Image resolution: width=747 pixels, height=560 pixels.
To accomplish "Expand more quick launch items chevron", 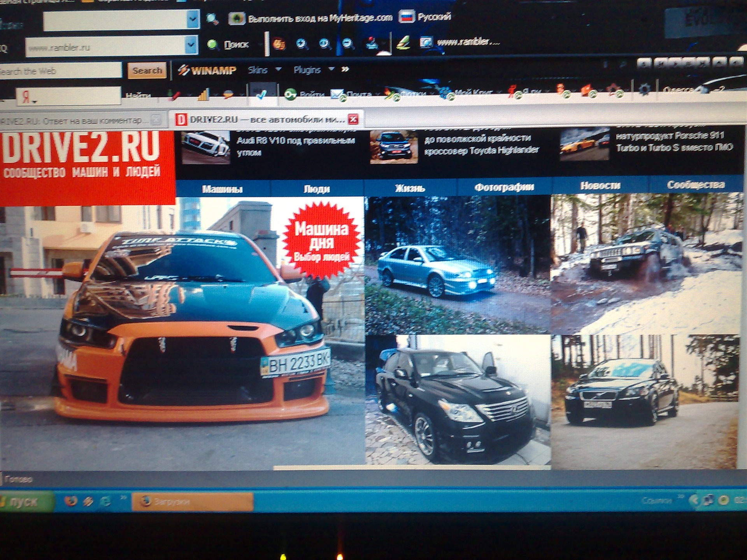I will (123, 497).
